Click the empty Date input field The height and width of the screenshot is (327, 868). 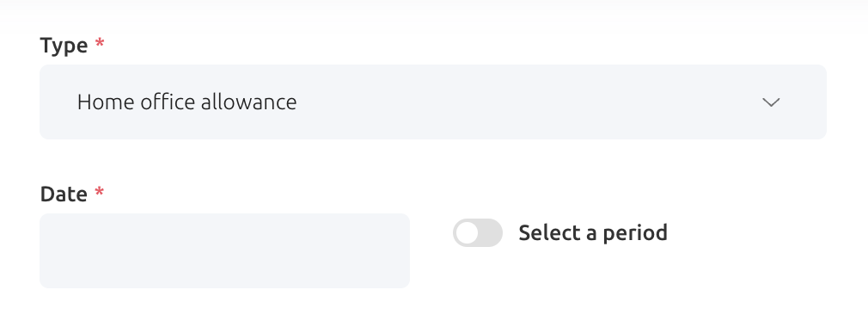(225, 250)
